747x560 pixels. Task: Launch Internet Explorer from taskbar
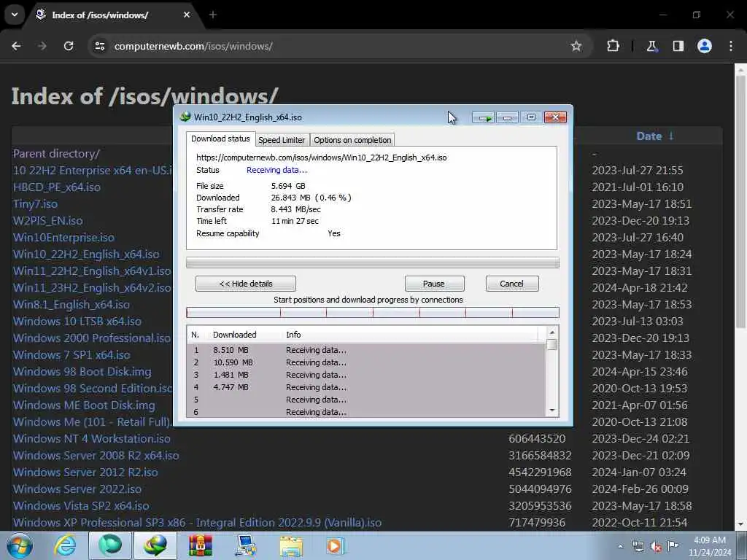[65, 545]
